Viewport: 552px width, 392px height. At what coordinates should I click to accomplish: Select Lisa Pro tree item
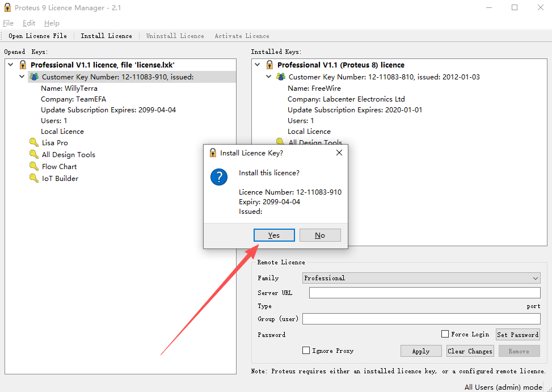[x=55, y=142]
